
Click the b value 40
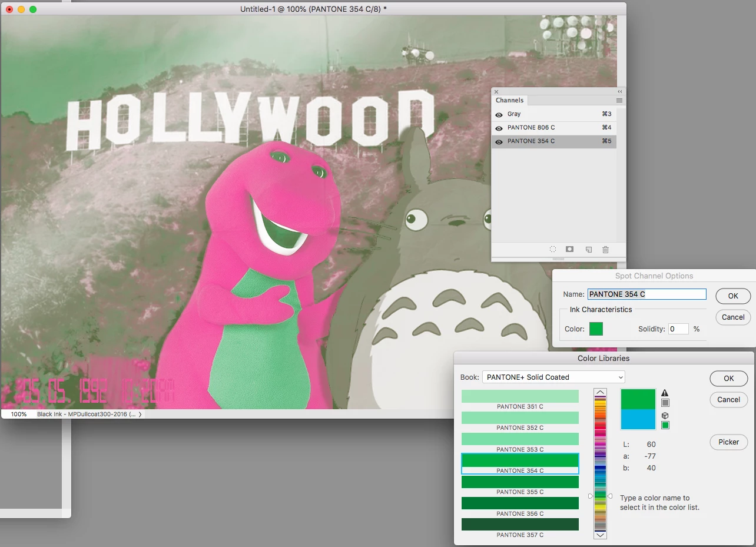(x=651, y=468)
